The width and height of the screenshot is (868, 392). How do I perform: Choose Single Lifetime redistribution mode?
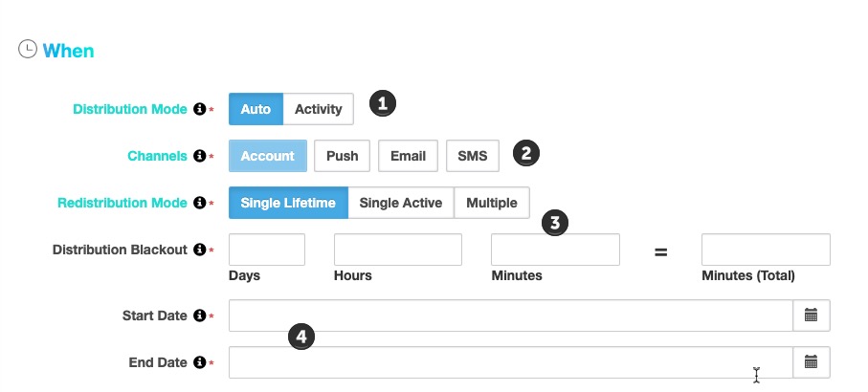(x=288, y=203)
